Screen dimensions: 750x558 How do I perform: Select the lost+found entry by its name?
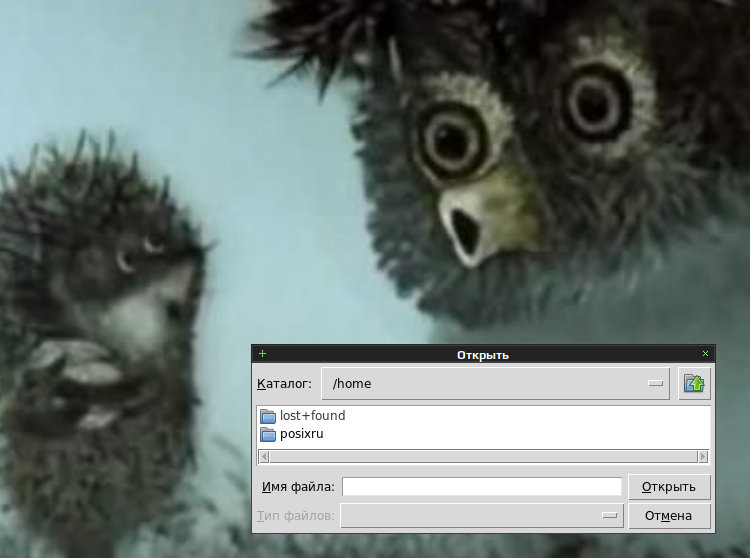point(312,416)
